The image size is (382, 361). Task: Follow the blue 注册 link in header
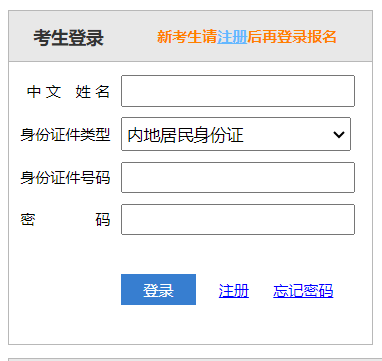coord(232,37)
